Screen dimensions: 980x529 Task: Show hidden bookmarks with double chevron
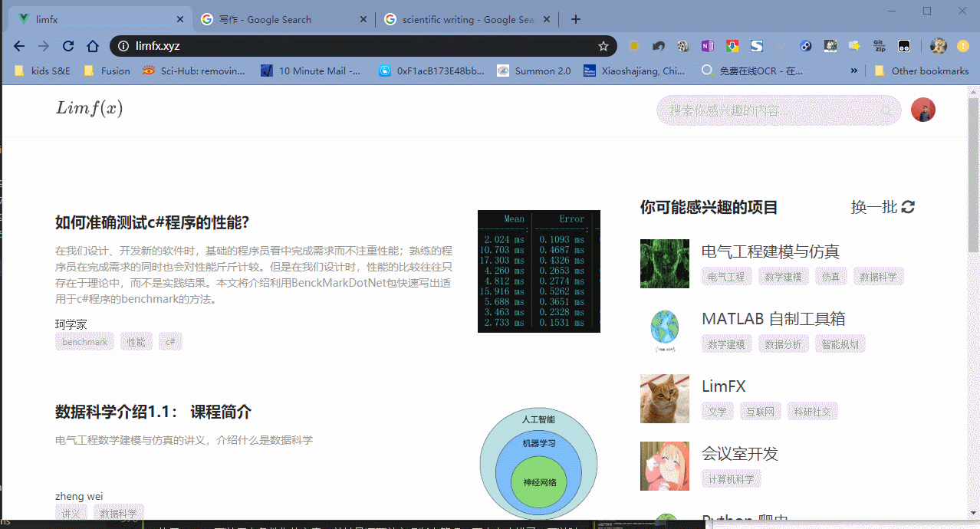(854, 71)
